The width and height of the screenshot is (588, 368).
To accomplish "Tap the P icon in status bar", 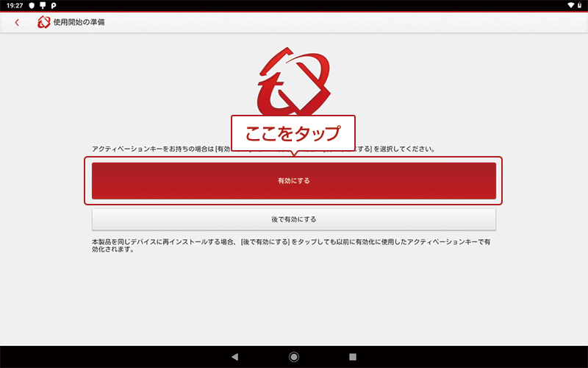I will (x=54, y=6).
